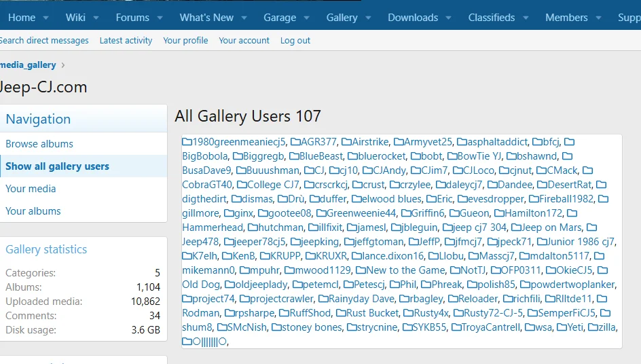
Task: Go to Forums in the navbar
Action: coord(132,18)
